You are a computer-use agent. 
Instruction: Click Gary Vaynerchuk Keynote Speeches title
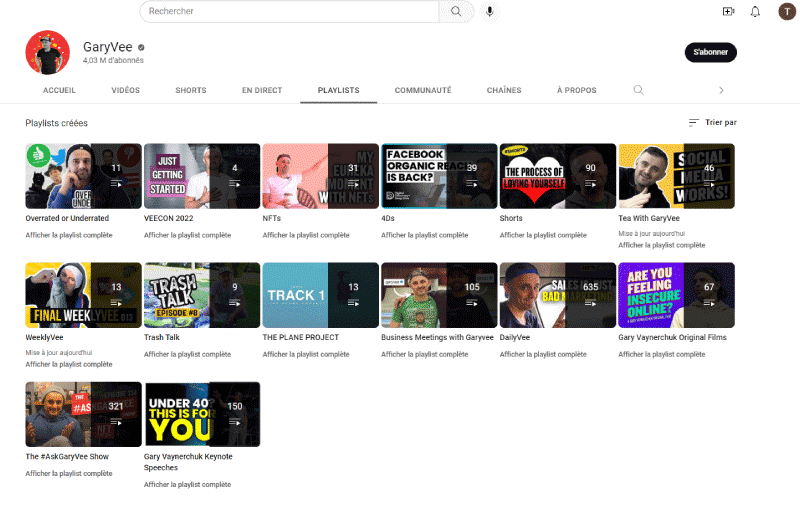(188, 462)
